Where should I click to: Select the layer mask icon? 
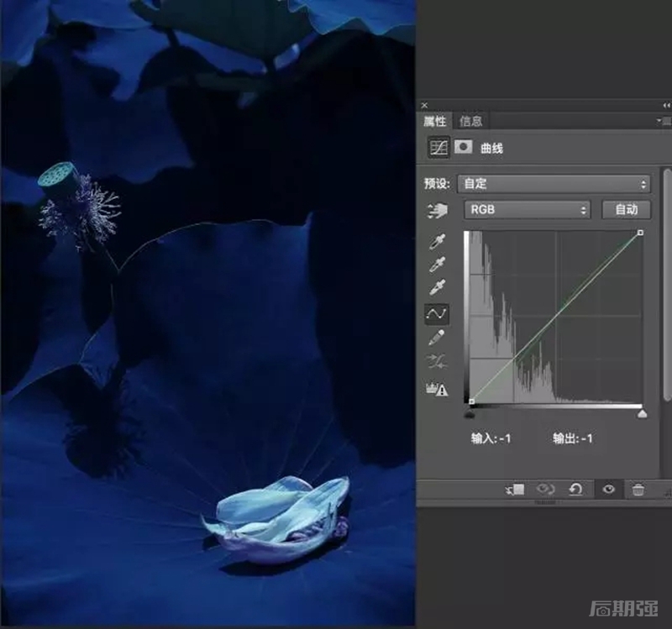point(464,147)
